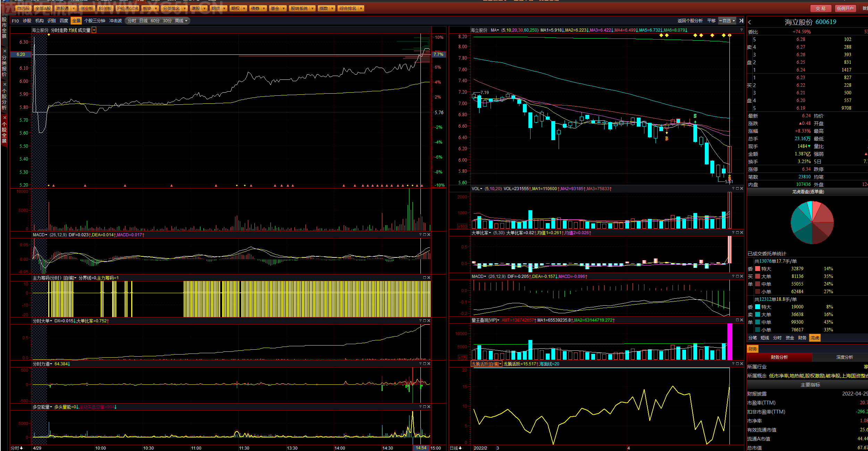This screenshot has width=868, height=451.
Task: Close the intraday MACD indicator panel
Action: pos(429,235)
